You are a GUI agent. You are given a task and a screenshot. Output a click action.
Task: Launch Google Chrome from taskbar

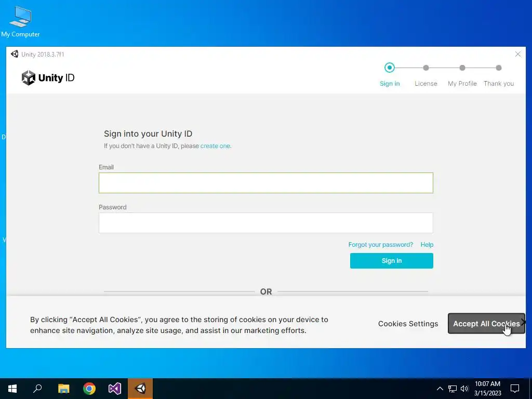[89, 389]
